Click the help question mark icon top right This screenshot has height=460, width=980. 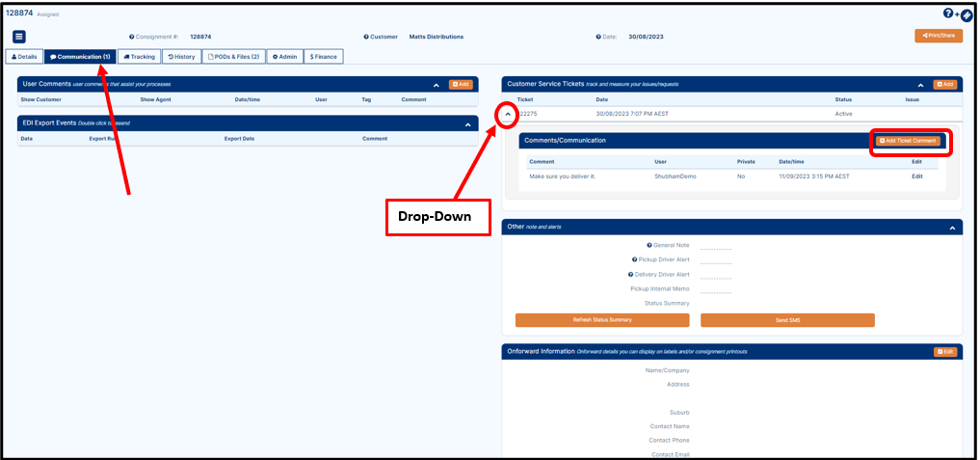point(948,13)
